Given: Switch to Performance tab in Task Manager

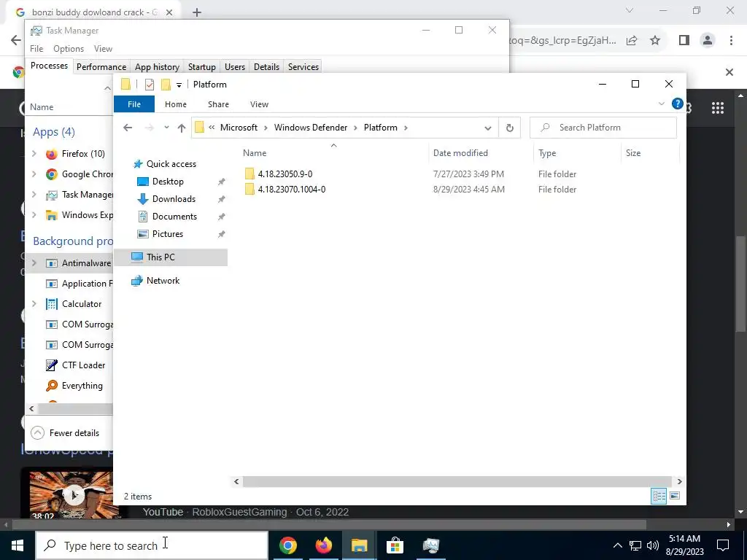Looking at the screenshot, I should (101, 66).
